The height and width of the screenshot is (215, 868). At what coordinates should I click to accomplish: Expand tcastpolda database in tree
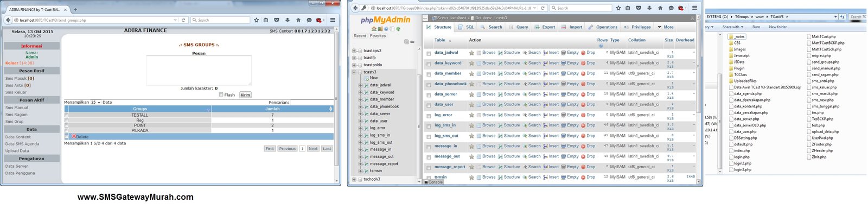point(354,65)
